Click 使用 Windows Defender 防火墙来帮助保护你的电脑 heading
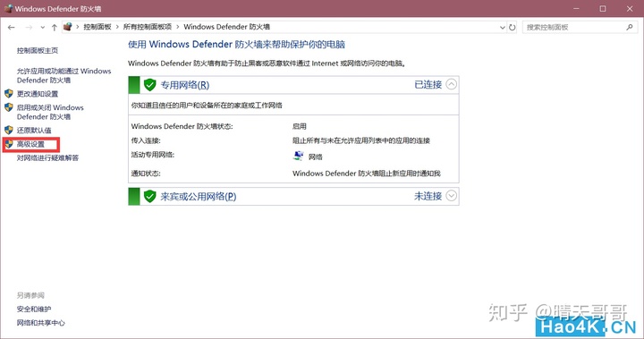The width and height of the screenshot is (644, 339). pos(236,45)
